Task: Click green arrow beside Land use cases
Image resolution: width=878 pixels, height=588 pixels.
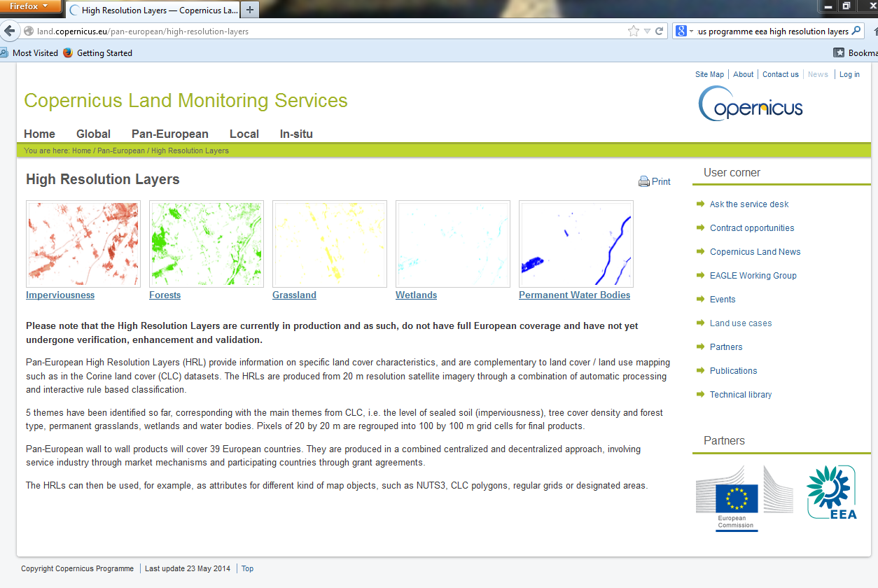Action: [x=700, y=323]
